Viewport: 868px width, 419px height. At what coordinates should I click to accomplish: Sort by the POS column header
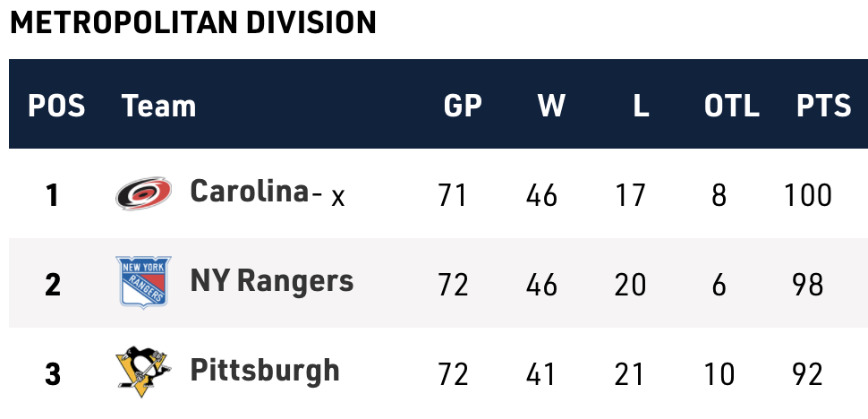point(56,107)
